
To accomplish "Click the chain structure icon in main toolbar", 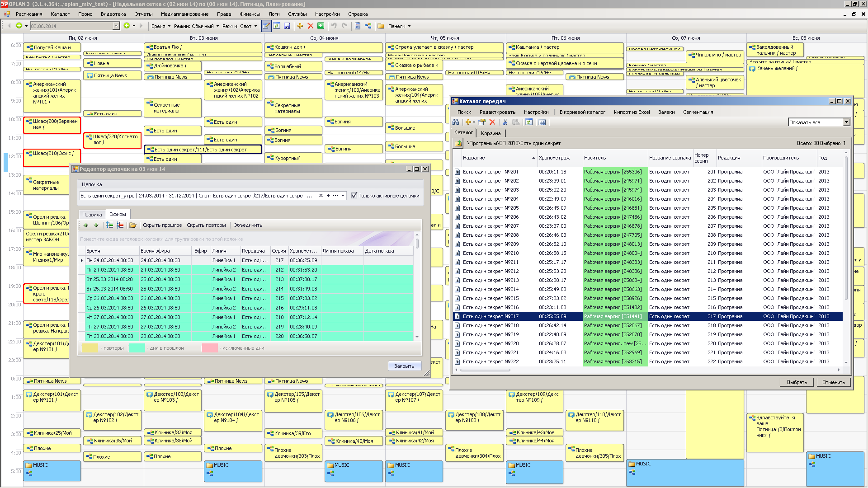I will pyautogui.click(x=368, y=26).
